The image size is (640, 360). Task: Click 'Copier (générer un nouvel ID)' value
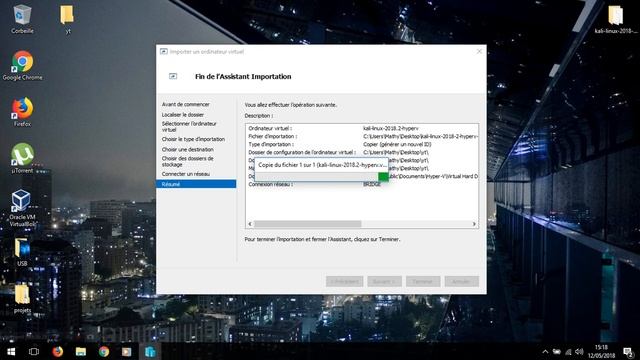pyautogui.click(x=397, y=144)
